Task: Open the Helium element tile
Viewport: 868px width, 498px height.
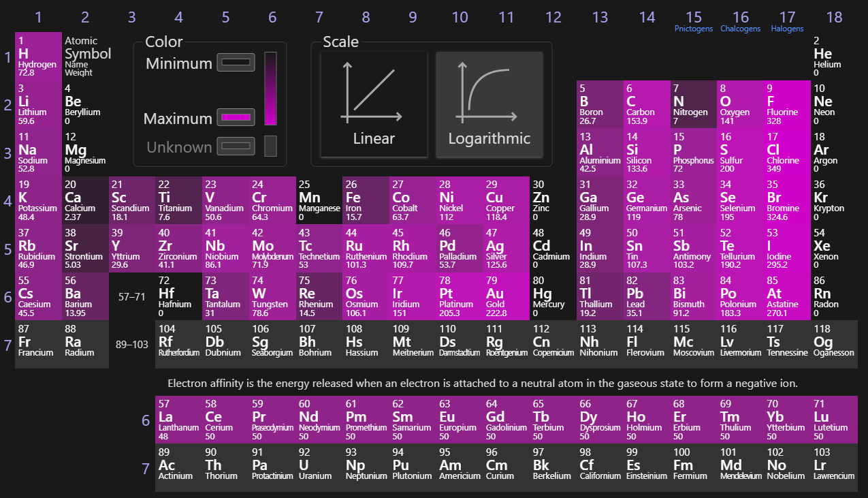Action: tap(834, 55)
